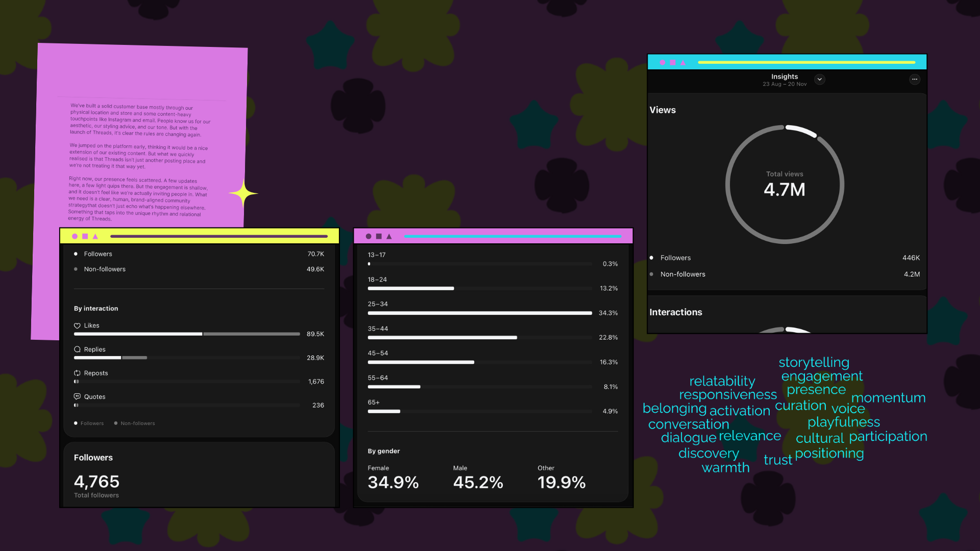The image size is (980, 551).
Task: Select Non-followers legend dot under Views
Action: tap(651, 274)
